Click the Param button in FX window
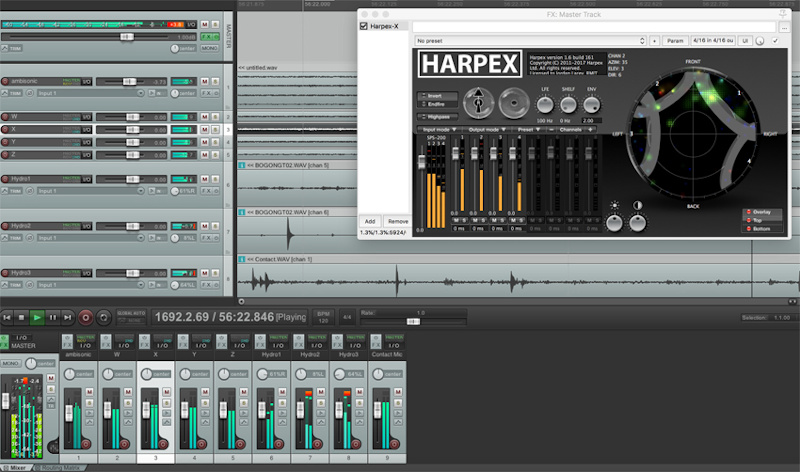 tap(675, 41)
